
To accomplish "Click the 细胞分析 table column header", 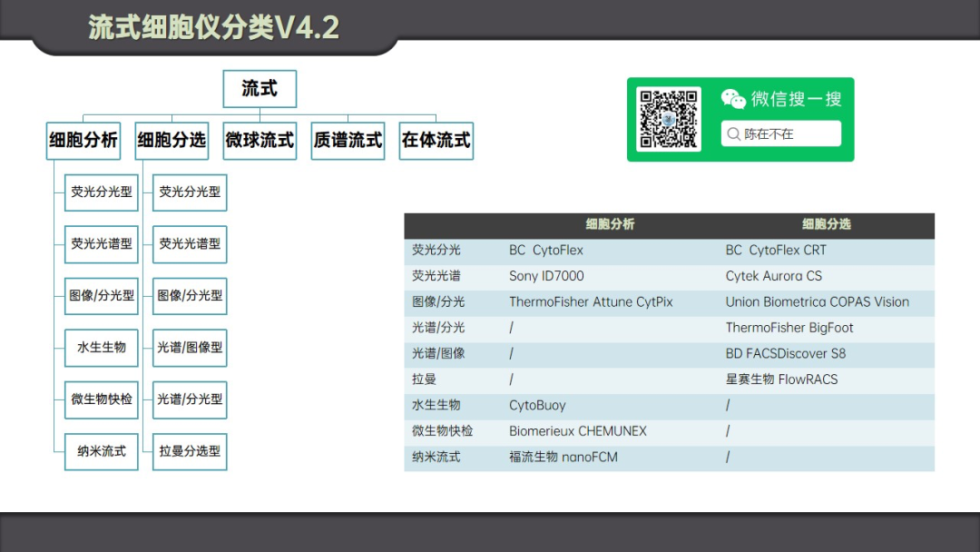I will click(x=610, y=224).
